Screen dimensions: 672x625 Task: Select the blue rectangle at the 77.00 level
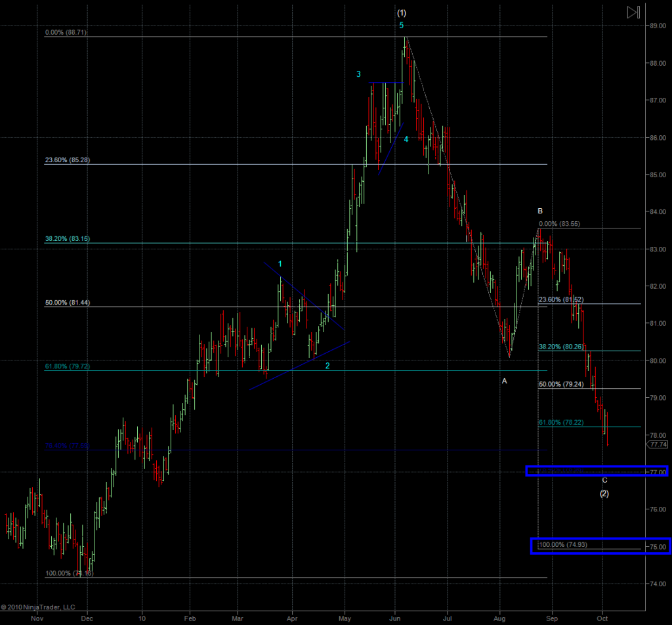[596, 471]
